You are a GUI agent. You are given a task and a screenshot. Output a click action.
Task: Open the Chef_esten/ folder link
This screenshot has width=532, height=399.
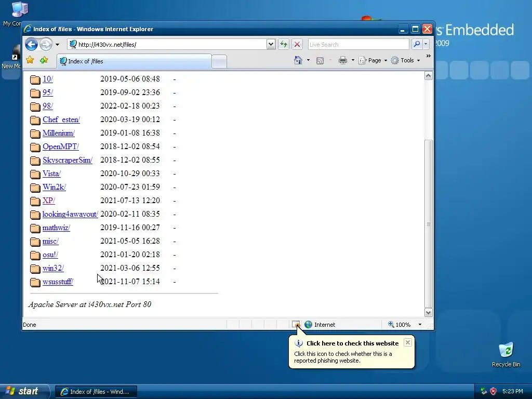click(x=61, y=120)
